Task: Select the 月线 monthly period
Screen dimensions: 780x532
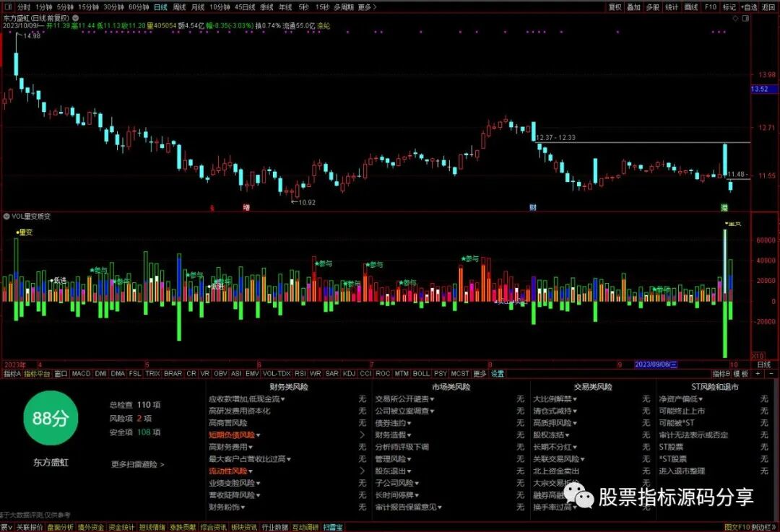Action: [x=198, y=7]
